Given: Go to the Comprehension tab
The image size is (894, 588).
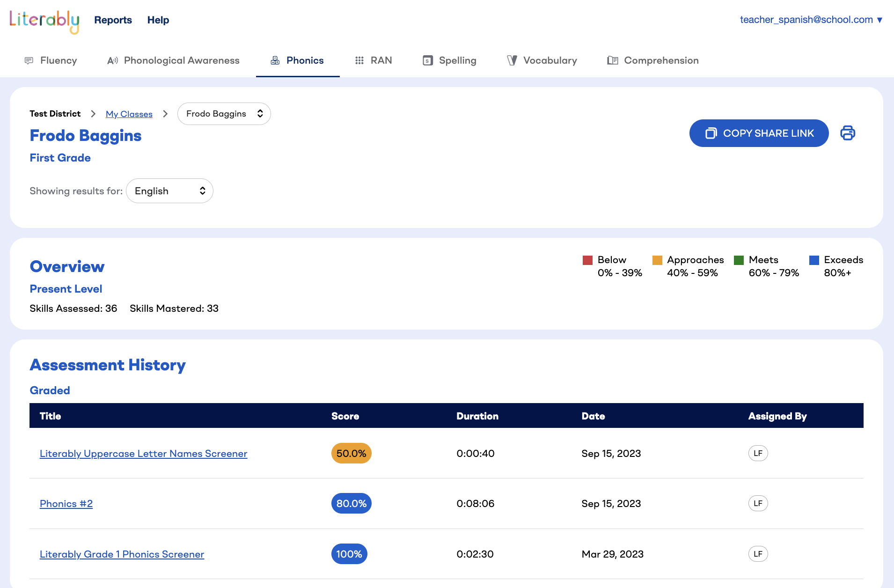Looking at the screenshot, I should pyautogui.click(x=653, y=60).
